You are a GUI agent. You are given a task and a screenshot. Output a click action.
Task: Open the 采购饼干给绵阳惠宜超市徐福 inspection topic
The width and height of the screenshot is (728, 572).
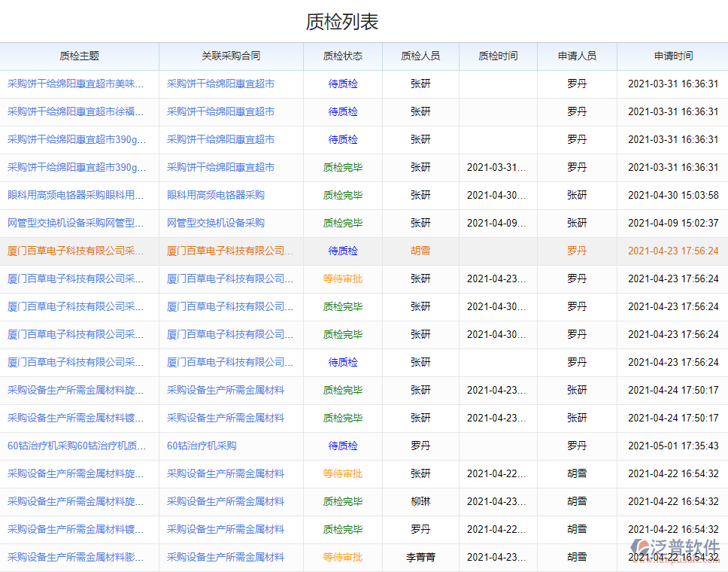pos(75,111)
